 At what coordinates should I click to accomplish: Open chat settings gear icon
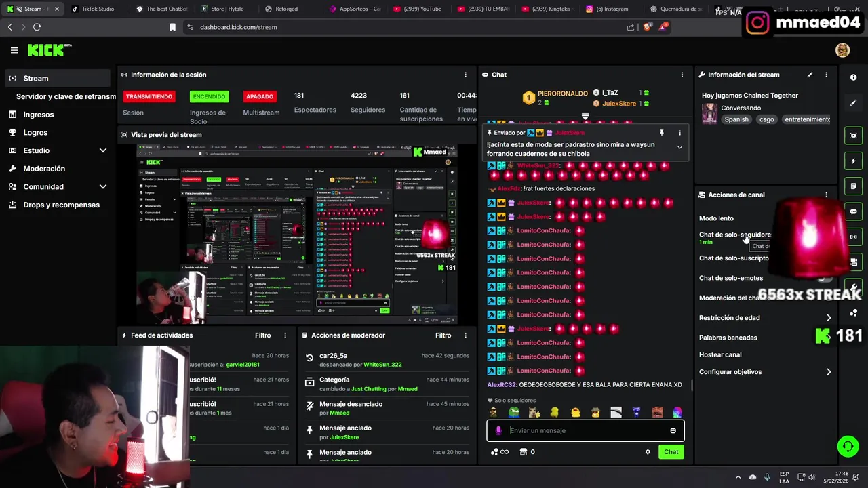pos(648,452)
